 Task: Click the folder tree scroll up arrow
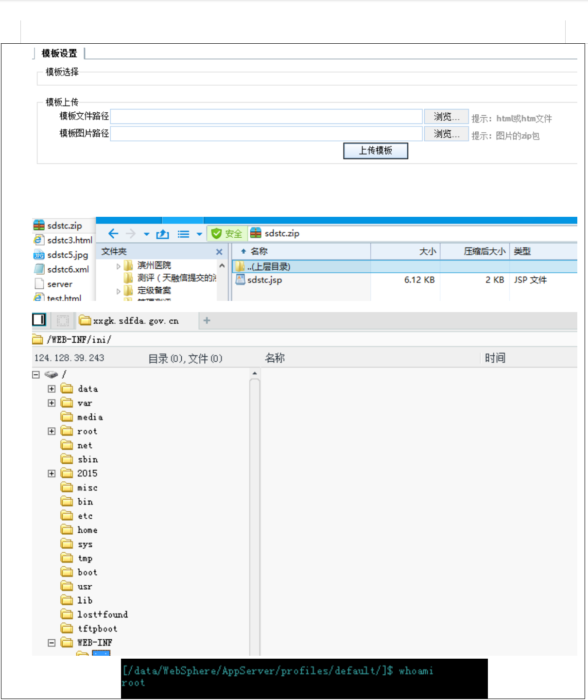click(x=222, y=266)
